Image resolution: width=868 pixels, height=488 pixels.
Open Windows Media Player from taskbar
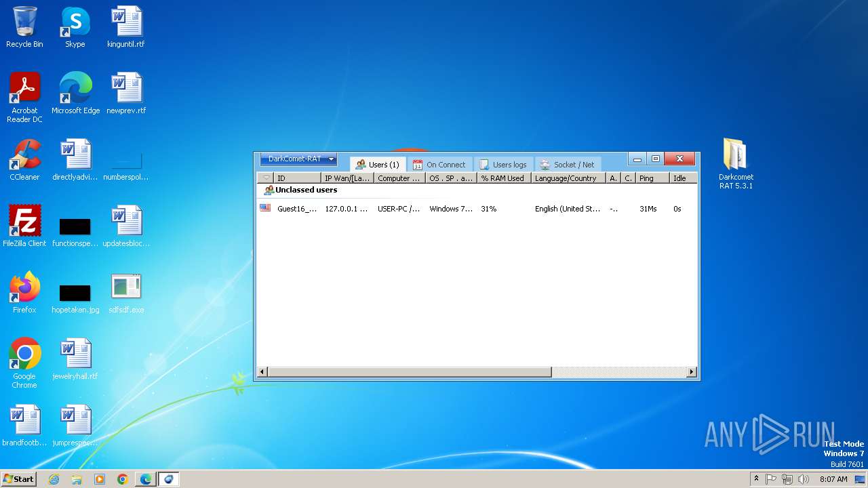(100, 479)
